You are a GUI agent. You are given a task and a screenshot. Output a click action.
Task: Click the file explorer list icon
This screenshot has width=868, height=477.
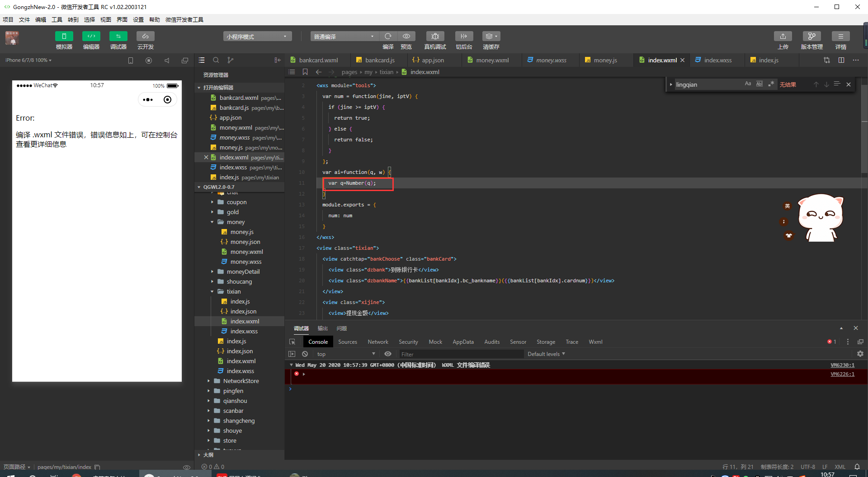202,60
